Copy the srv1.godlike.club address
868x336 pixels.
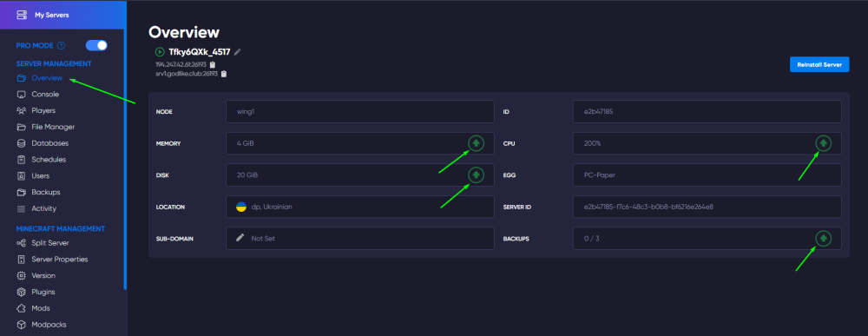(224, 74)
